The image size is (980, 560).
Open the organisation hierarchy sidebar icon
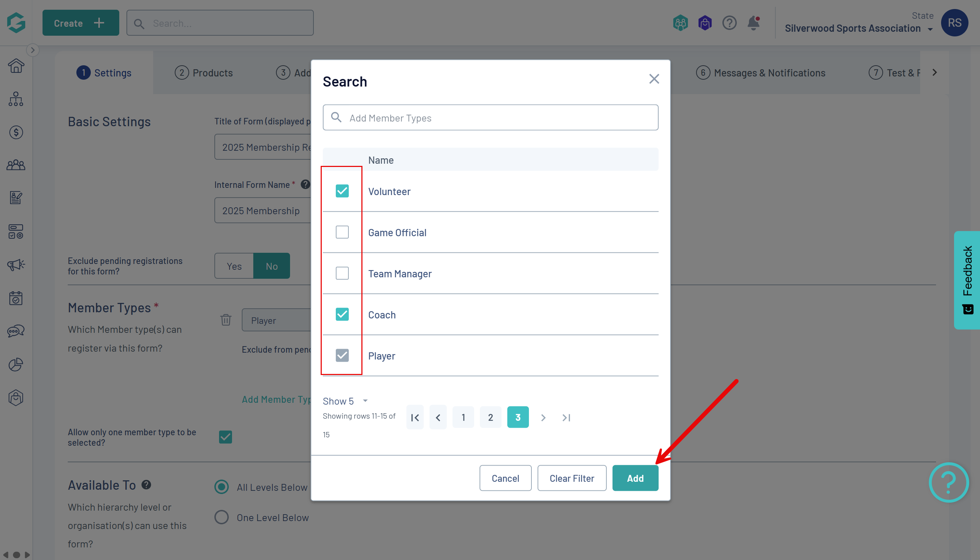[x=16, y=99]
